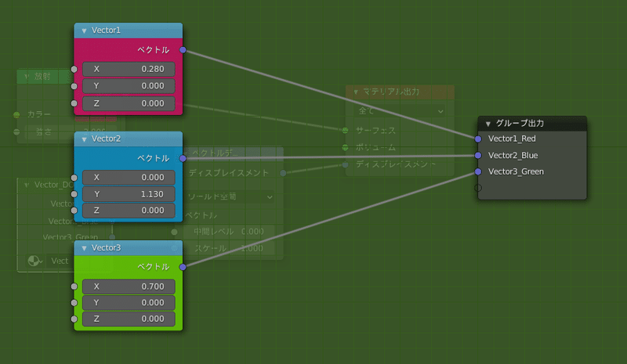
Task: Click Vector3 Y value field
Action: [129, 303]
